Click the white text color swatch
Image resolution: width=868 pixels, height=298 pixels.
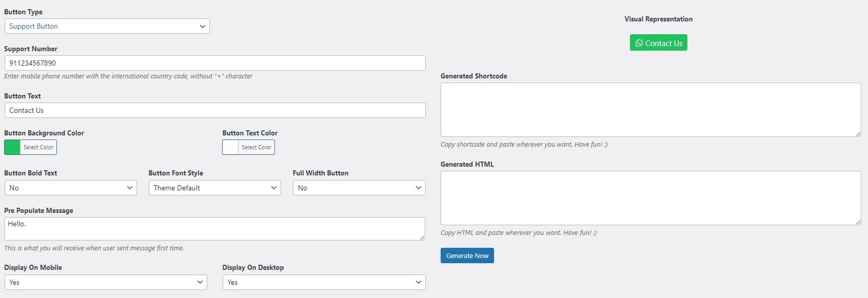[x=231, y=147]
